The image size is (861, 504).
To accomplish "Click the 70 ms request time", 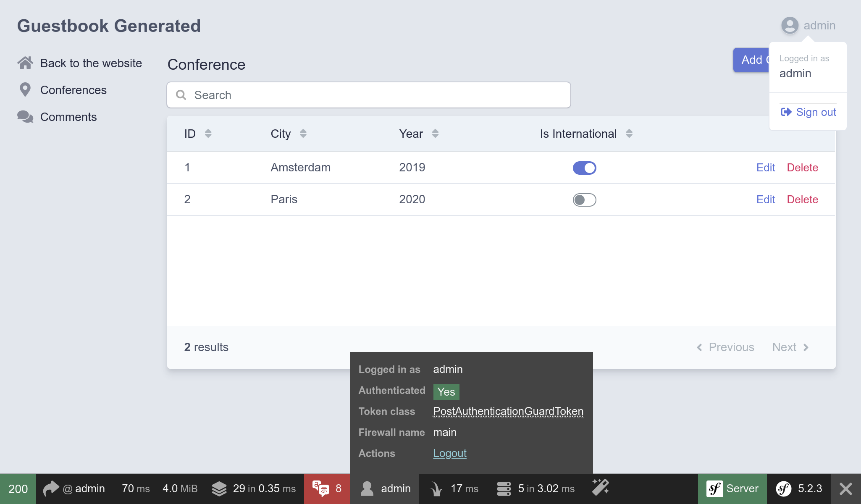I will (136, 488).
